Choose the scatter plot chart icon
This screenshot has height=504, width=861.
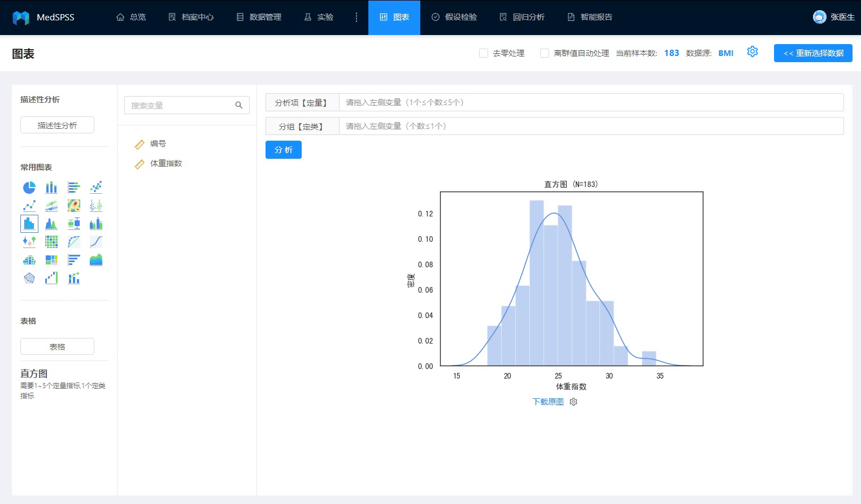96,188
